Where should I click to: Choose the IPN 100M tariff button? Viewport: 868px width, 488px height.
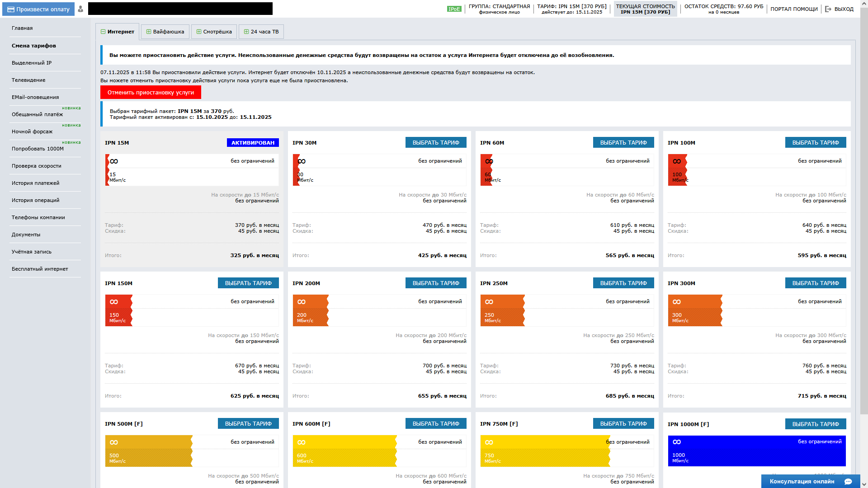815,142
